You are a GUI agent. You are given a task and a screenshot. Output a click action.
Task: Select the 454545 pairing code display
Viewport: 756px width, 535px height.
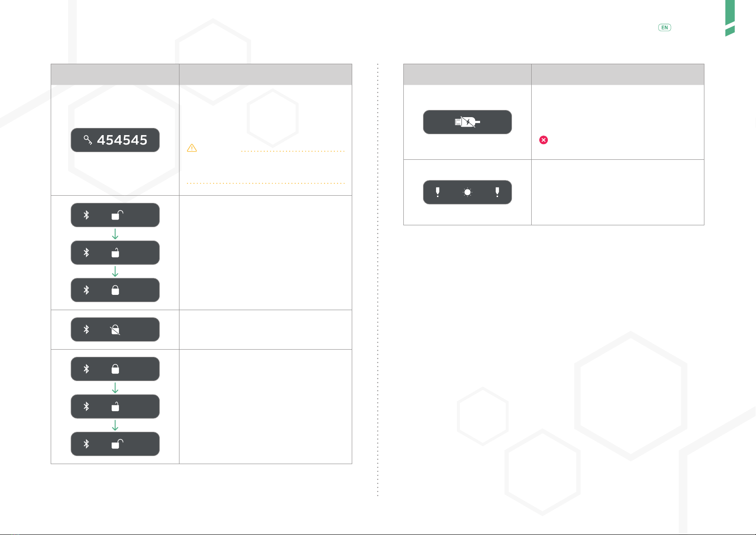(x=115, y=140)
